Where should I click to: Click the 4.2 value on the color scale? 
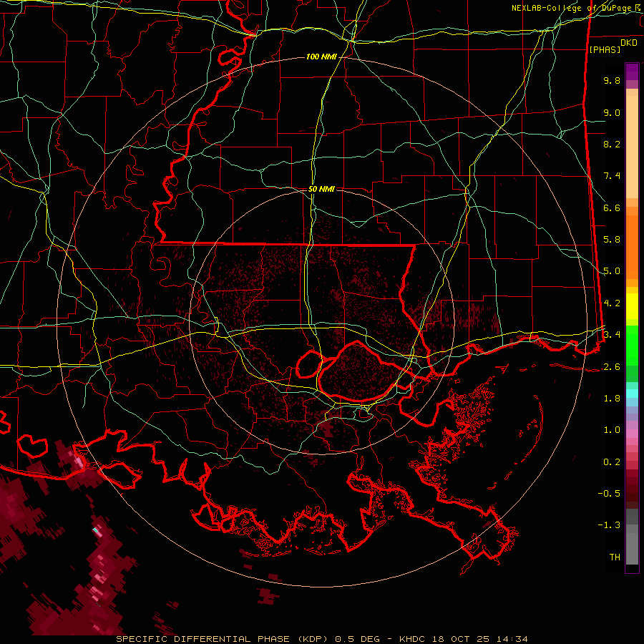click(612, 303)
